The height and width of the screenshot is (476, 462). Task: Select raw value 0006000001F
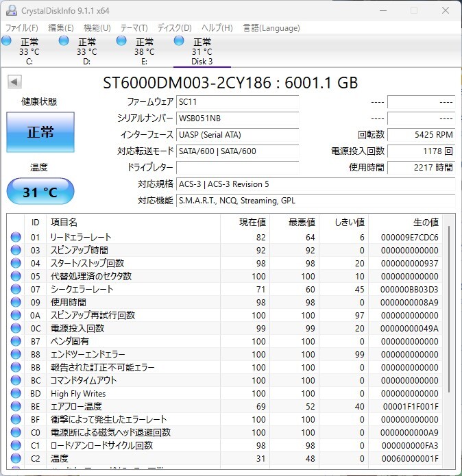point(410,459)
